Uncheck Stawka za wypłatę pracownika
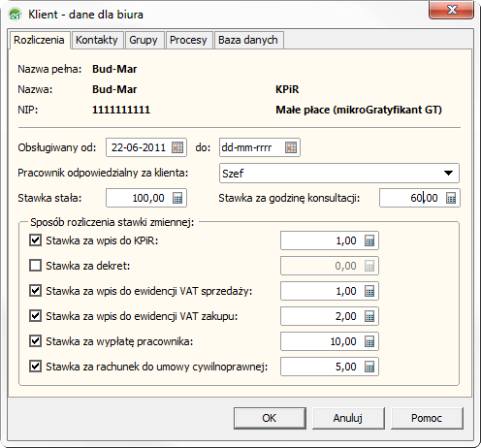This screenshot has width=481, height=448. tap(35, 341)
